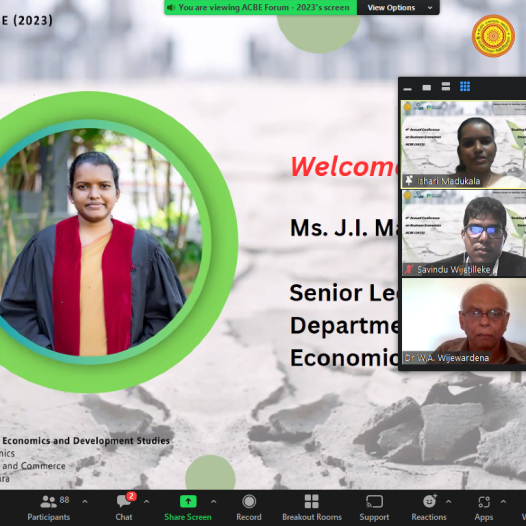Expand the caret next to Reactions
526x526 pixels.
click(x=449, y=502)
